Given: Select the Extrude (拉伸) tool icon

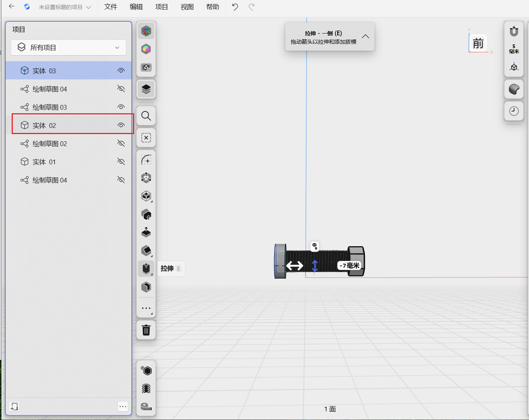Looking at the screenshot, I should point(146,268).
